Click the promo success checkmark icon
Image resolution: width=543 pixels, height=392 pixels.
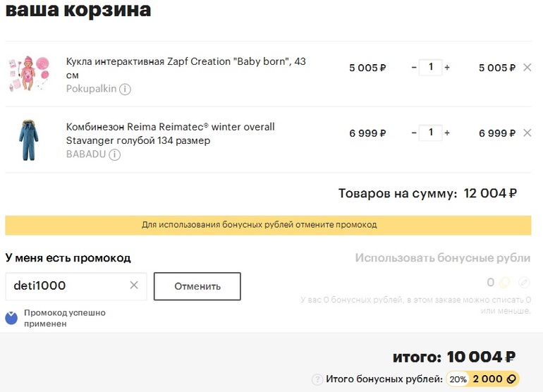pyautogui.click(x=11, y=318)
